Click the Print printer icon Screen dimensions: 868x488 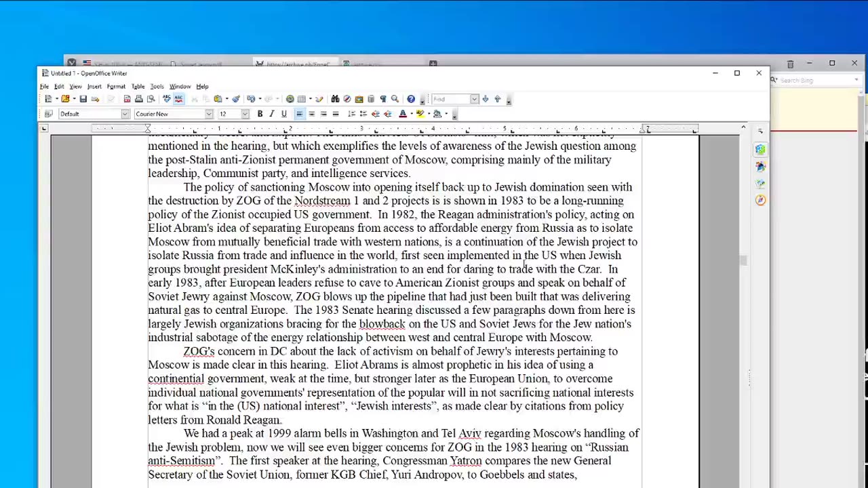(x=139, y=99)
